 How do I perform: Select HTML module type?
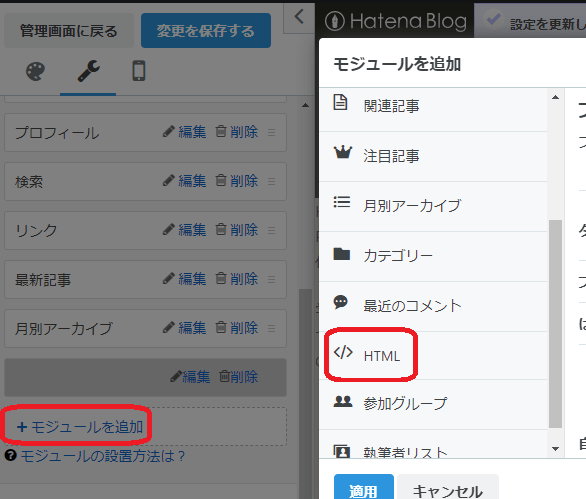pyautogui.click(x=433, y=356)
